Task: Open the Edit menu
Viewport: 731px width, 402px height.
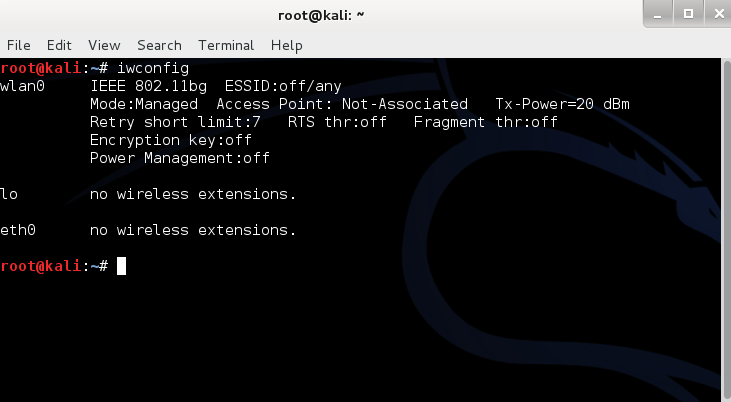Action: click(x=59, y=45)
